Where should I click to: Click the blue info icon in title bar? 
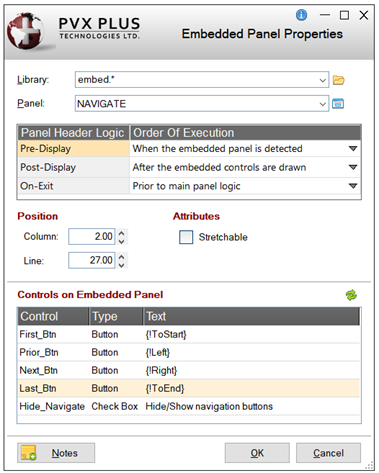(x=301, y=15)
